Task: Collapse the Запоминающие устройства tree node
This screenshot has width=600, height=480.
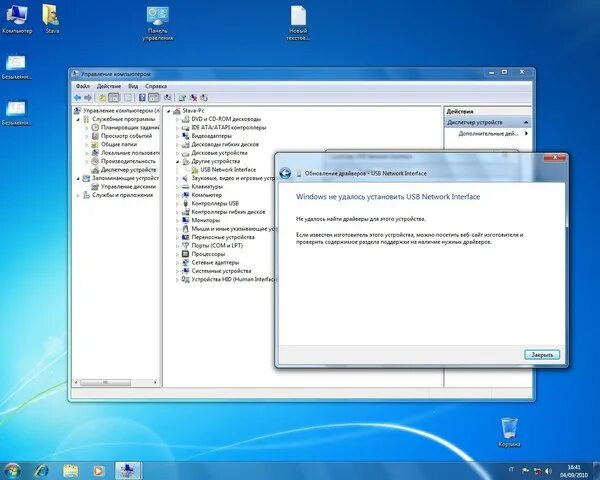Action: click(x=78, y=178)
